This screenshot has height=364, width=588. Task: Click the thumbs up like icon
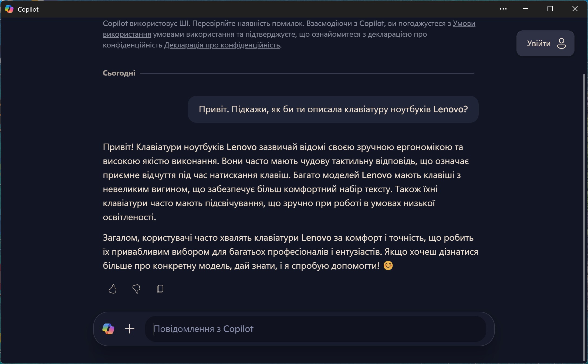112,289
